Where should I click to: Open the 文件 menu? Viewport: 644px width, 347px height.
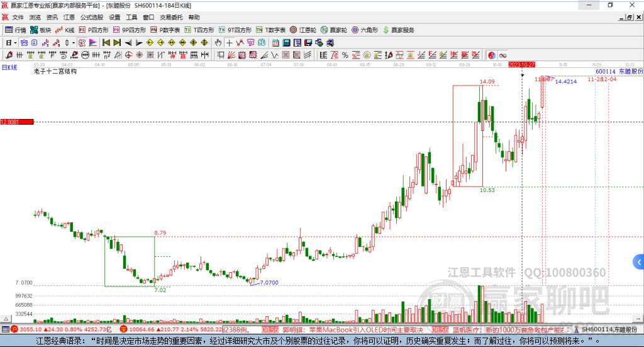18,17
